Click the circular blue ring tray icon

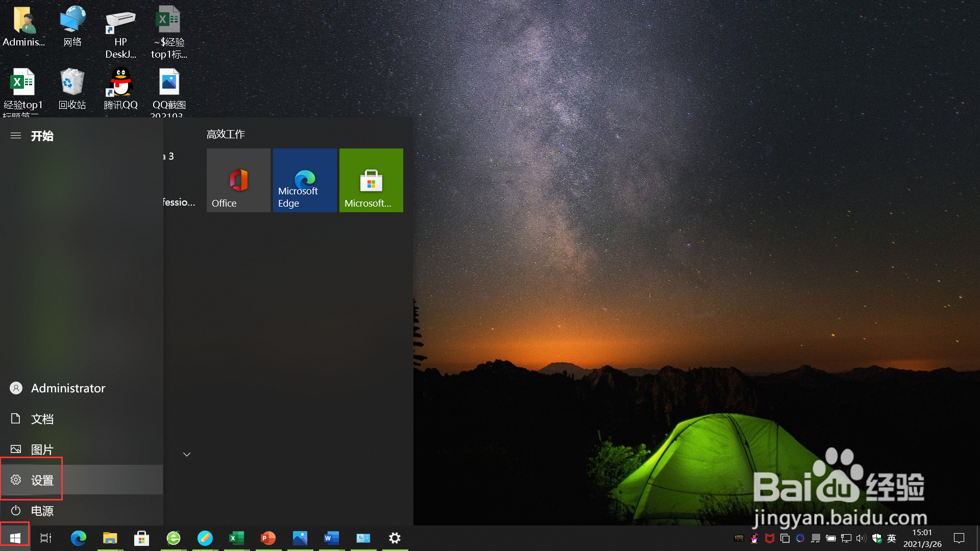pos(800,538)
